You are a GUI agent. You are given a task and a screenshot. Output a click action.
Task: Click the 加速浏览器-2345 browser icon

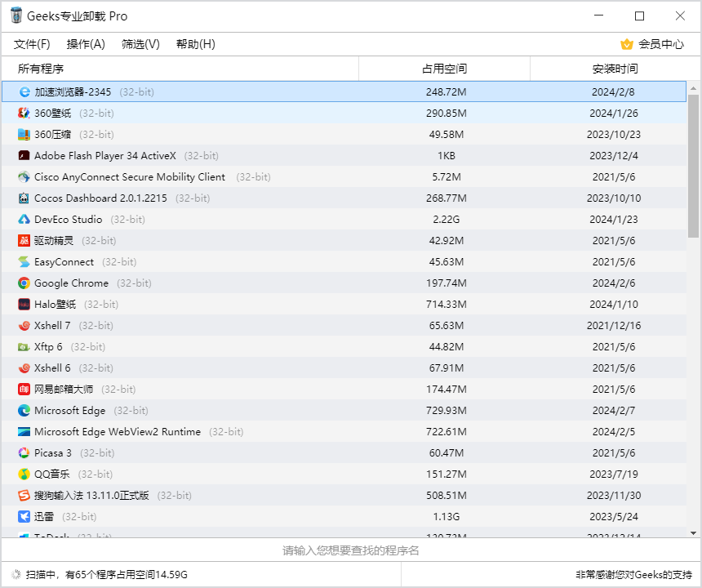click(24, 92)
